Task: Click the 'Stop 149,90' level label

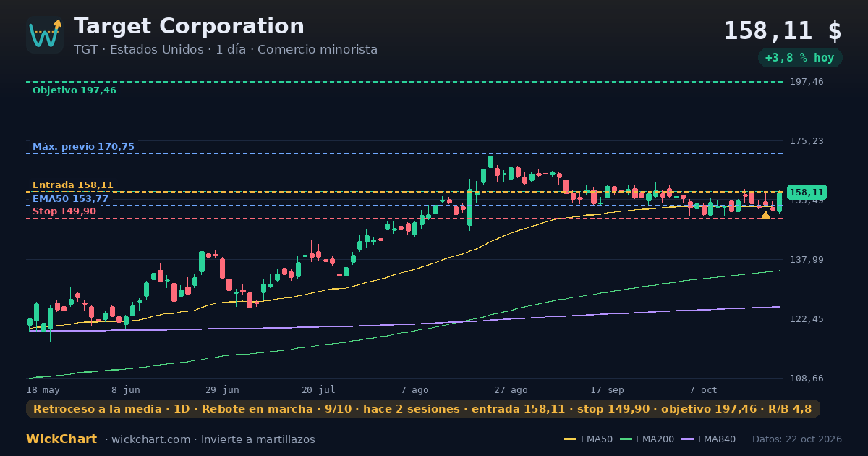Action: click(64, 211)
